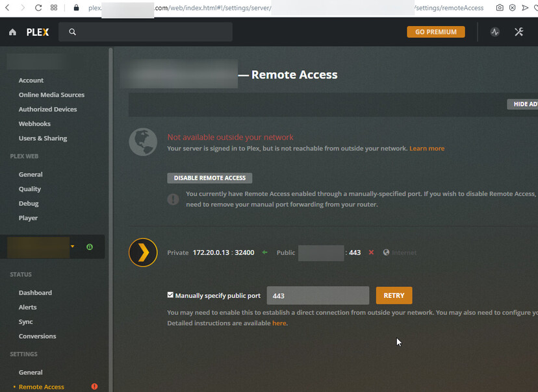This screenshot has width=538, height=392.
Task: Click the Internet globe icon
Action: [386, 252]
